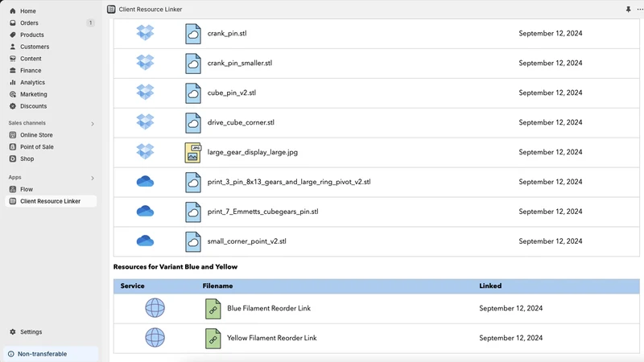Click filename cube_pin_v2.stl
This screenshot has width=644, height=362.
pyautogui.click(x=232, y=93)
